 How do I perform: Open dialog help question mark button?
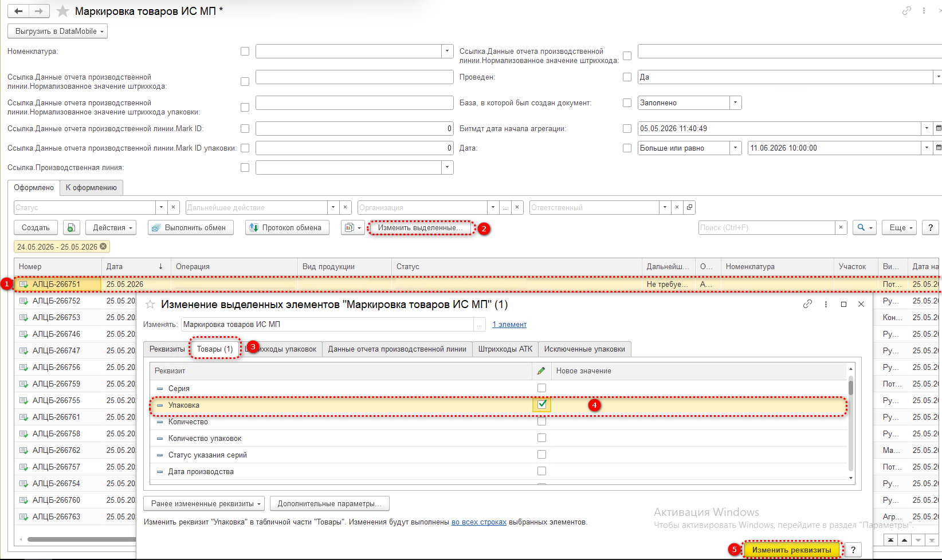click(x=853, y=550)
